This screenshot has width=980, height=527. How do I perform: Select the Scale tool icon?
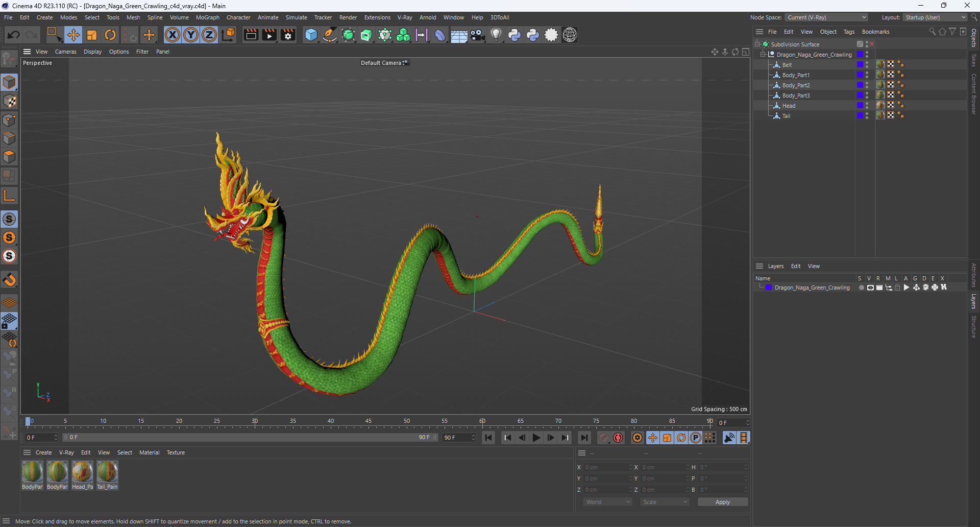[92, 35]
